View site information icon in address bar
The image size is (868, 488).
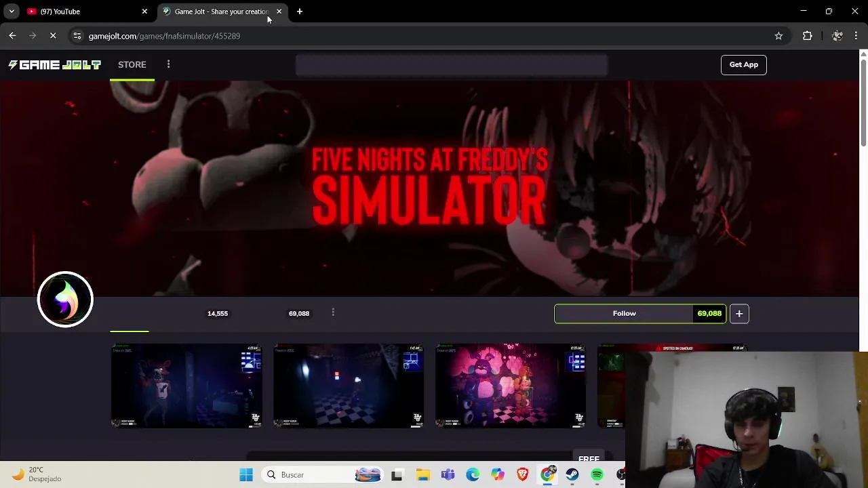(77, 36)
